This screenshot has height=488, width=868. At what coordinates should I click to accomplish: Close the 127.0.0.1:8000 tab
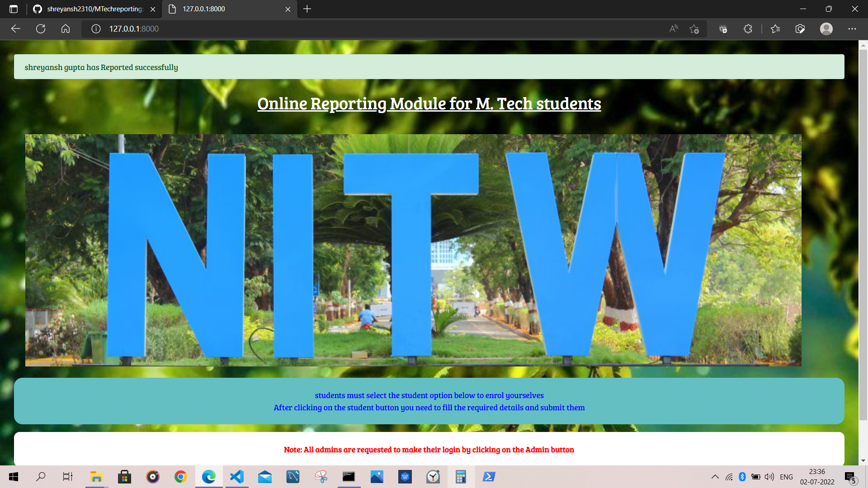[x=288, y=9]
